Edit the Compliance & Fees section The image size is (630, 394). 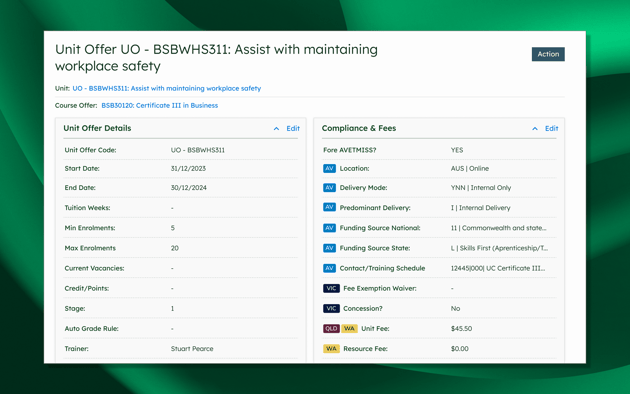click(551, 129)
